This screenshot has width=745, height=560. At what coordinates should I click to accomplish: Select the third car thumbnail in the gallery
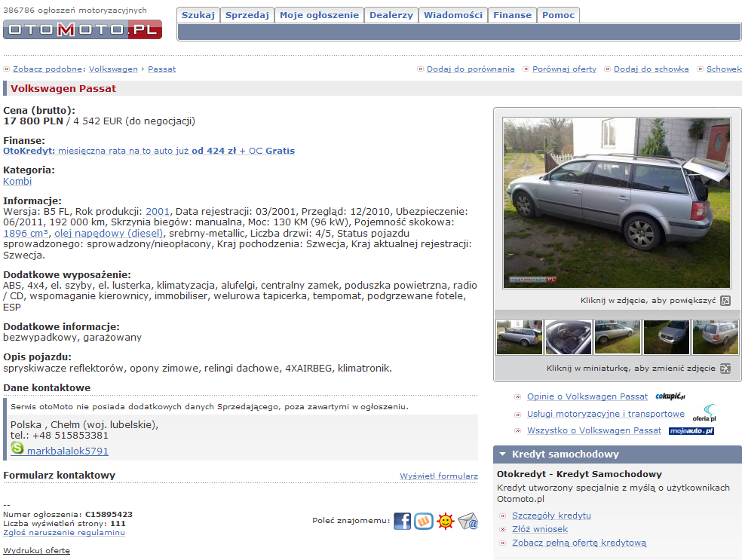coord(618,337)
